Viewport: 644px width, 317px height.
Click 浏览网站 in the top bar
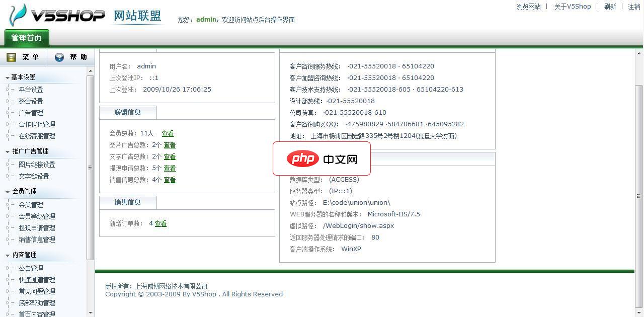pos(528,7)
